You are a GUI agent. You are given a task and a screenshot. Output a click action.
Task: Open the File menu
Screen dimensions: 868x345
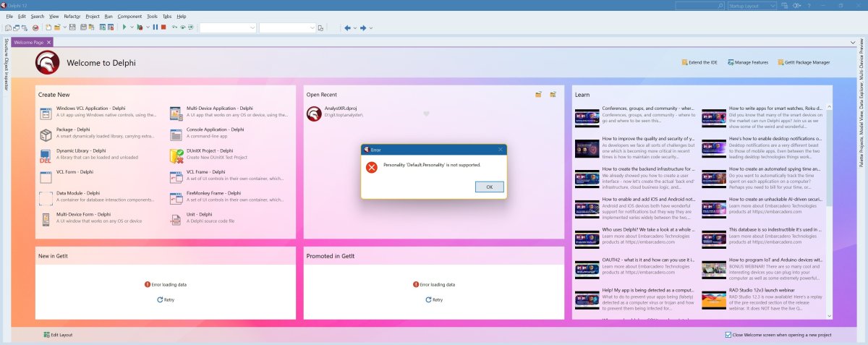coord(9,16)
